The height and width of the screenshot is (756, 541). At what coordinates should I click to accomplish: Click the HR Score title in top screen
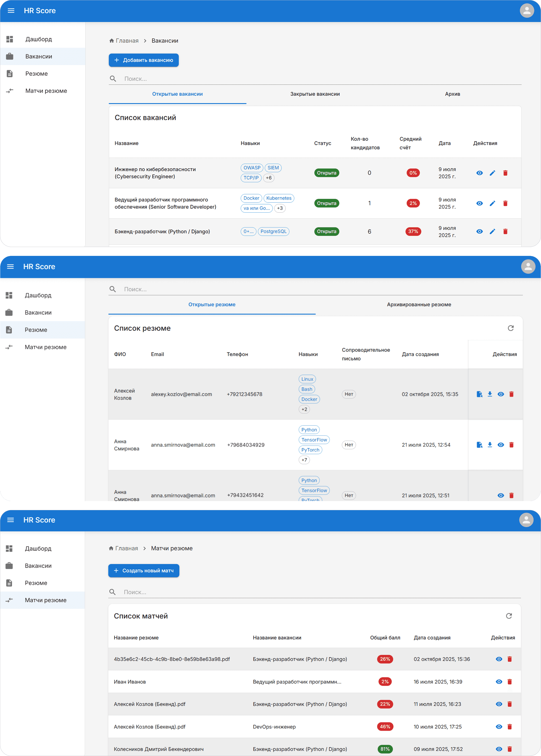click(40, 11)
